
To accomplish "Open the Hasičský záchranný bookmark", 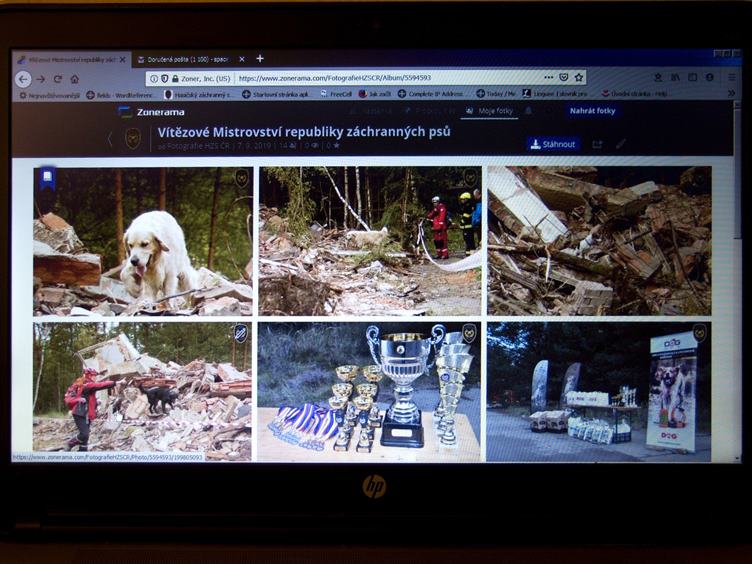I will [x=199, y=94].
